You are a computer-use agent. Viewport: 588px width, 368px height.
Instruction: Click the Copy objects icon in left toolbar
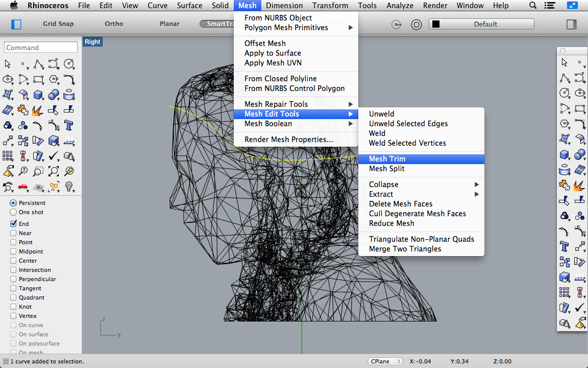coord(23,141)
